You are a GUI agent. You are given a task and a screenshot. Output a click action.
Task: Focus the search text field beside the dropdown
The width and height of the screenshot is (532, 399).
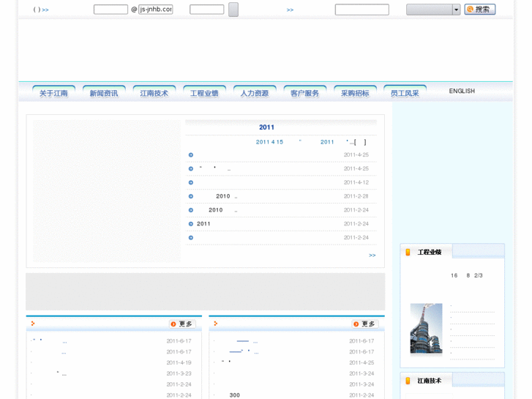[361, 10]
